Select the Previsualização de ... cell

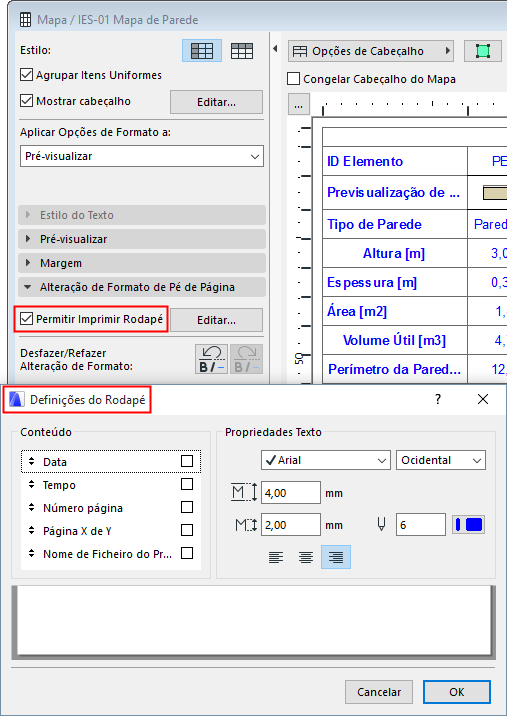[395, 192]
